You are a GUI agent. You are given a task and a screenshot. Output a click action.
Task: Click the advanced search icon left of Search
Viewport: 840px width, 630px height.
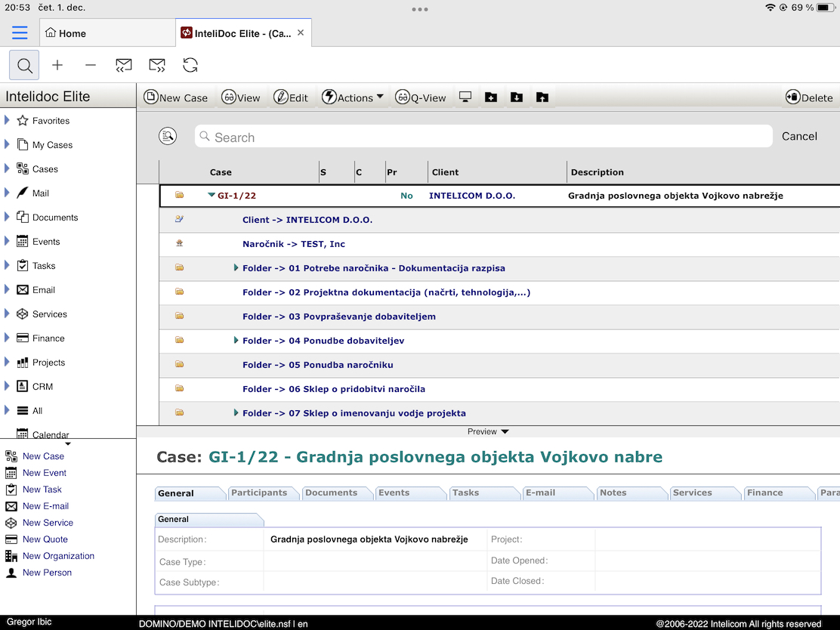click(x=168, y=136)
